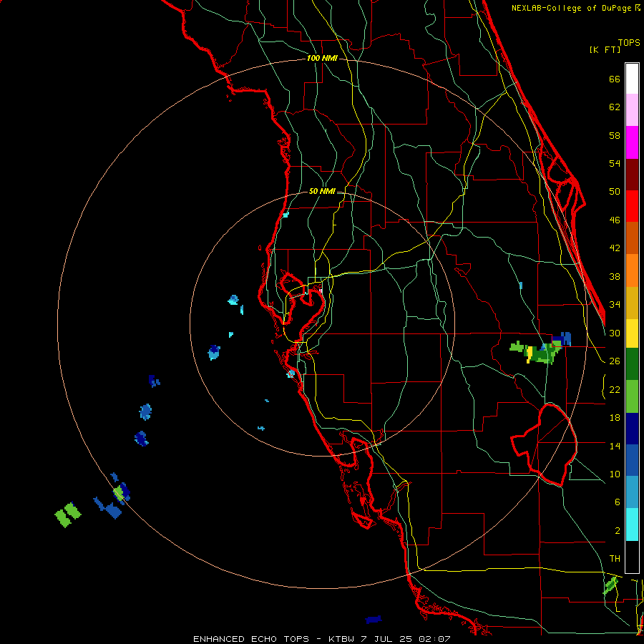Click the TOPS legend title
Screen dimensions: 644x644
[629, 42]
